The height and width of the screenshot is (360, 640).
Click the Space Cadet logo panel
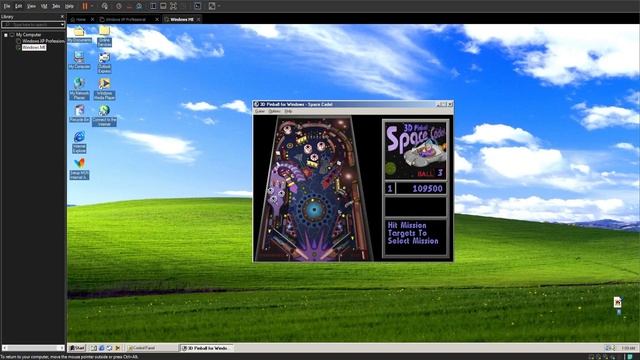[416, 150]
